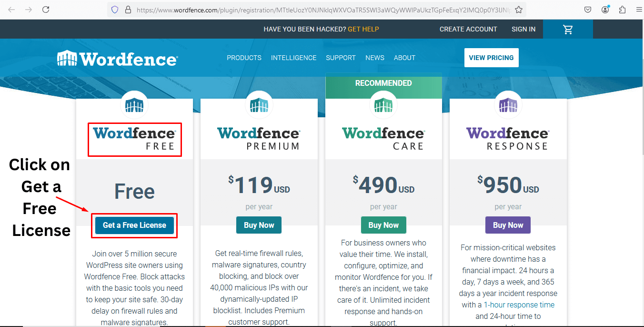
Task: Open the Firefox extensions puzzle icon
Action: [x=622, y=10]
